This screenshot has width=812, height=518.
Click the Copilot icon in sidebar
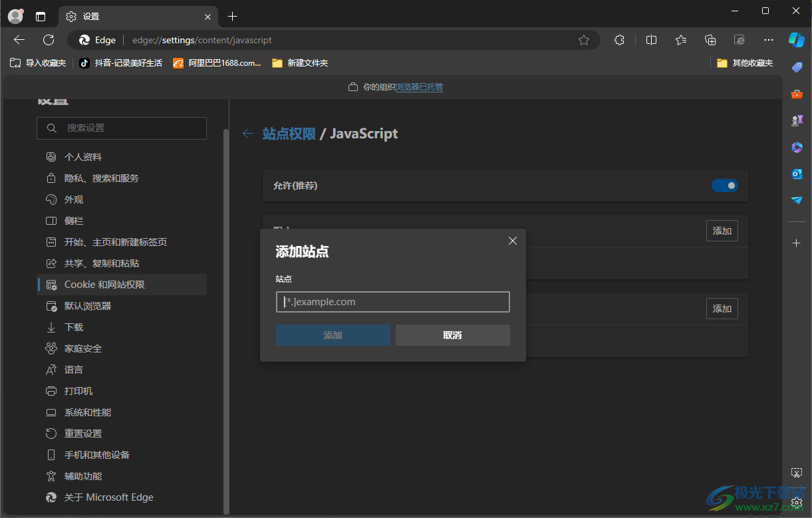pyautogui.click(x=796, y=39)
